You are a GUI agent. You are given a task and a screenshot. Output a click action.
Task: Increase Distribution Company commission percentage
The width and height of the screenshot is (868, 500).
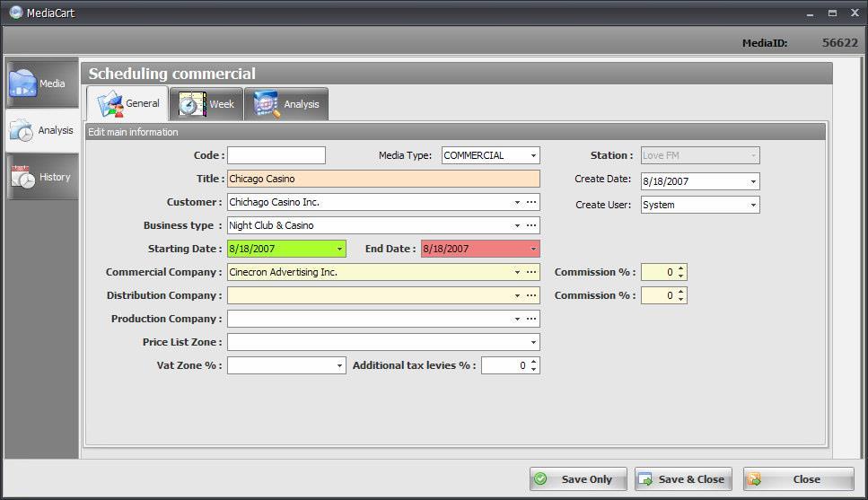(681, 292)
